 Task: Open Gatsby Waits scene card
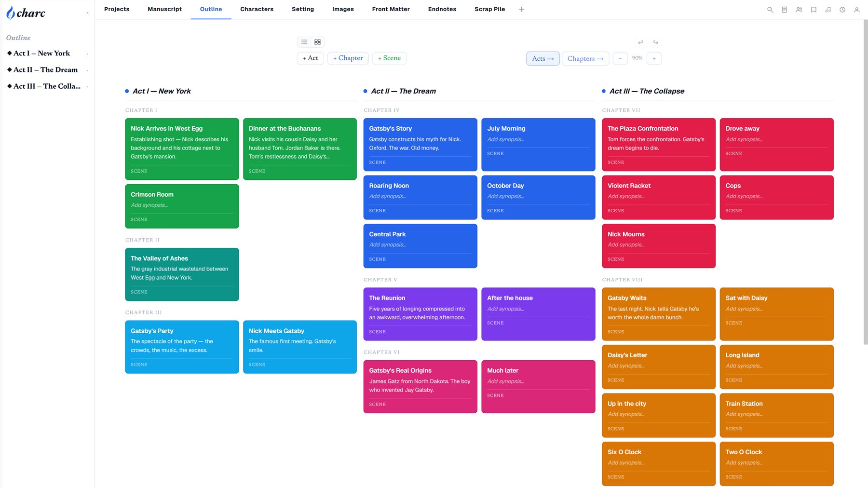659,314
